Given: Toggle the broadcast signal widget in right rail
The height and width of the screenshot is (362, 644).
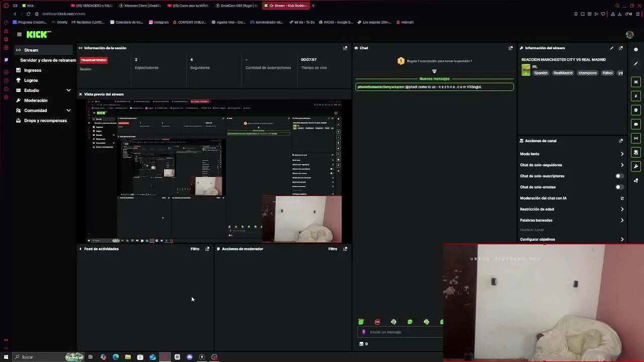Looking at the screenshot, I should 636,138.
